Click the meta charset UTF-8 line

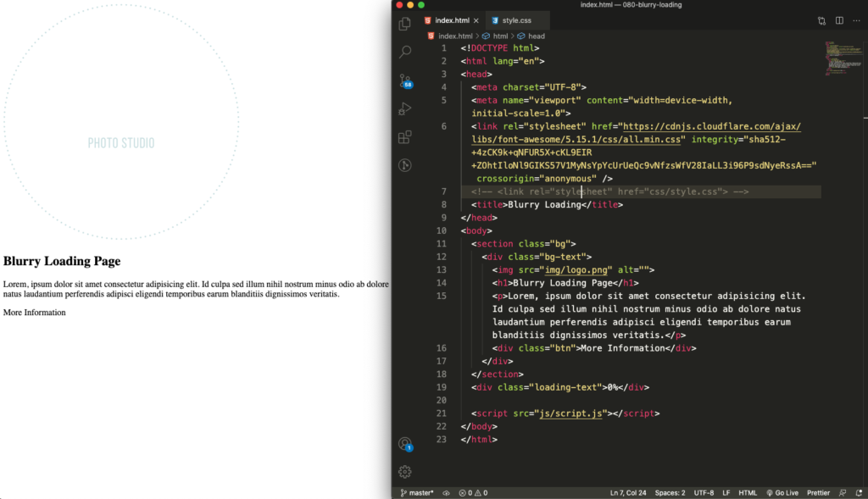click(529, 87)
